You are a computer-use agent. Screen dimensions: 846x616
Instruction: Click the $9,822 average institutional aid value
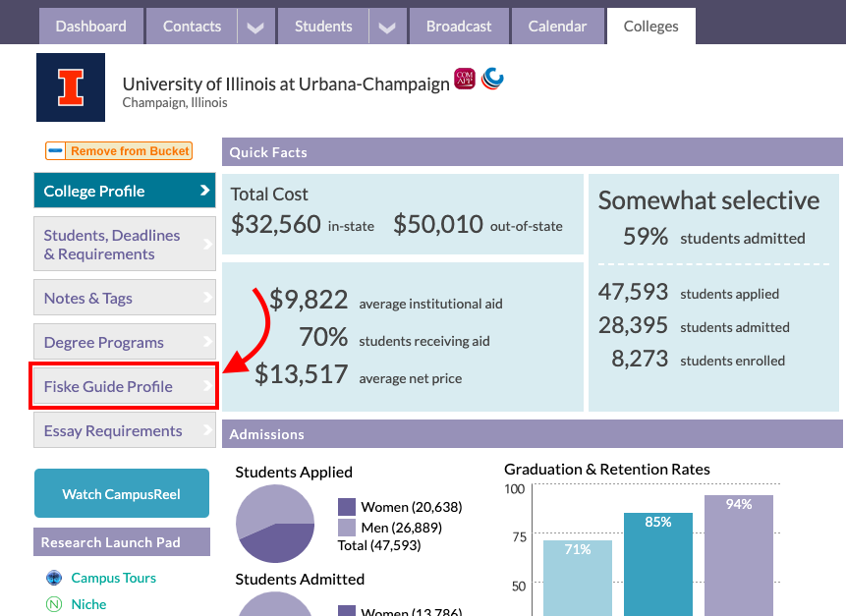pos(309,300)
